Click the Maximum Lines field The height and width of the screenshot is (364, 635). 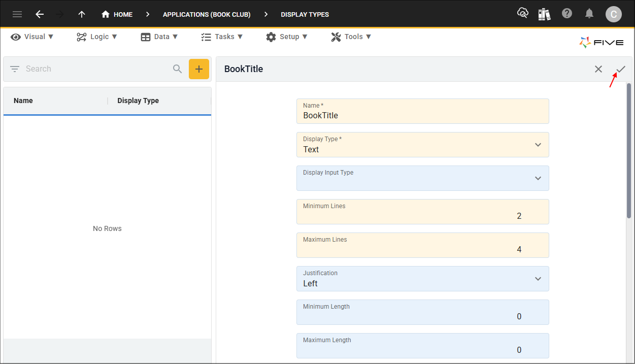tap(423, 245)
